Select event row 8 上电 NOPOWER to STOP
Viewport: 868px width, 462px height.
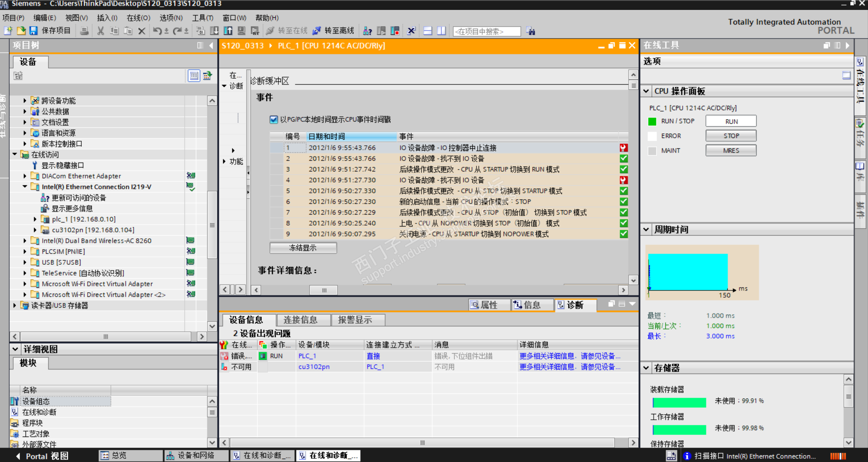pos(449,223)
